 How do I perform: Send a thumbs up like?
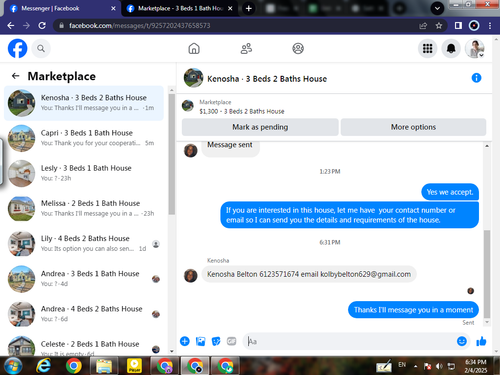point(481,341)
